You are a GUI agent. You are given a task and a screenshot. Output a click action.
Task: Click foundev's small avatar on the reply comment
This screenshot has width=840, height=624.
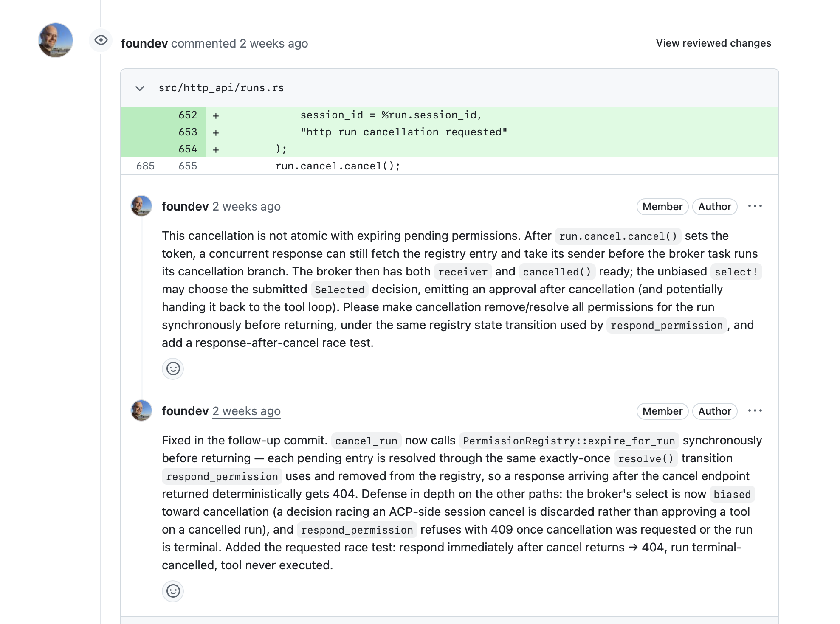point(141,411)
